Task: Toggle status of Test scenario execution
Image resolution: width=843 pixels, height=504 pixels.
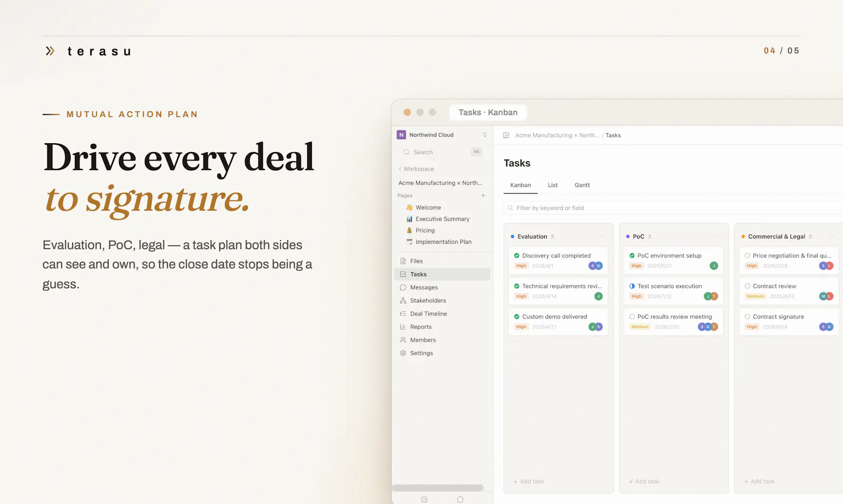Action: click(x=632, y=286)
